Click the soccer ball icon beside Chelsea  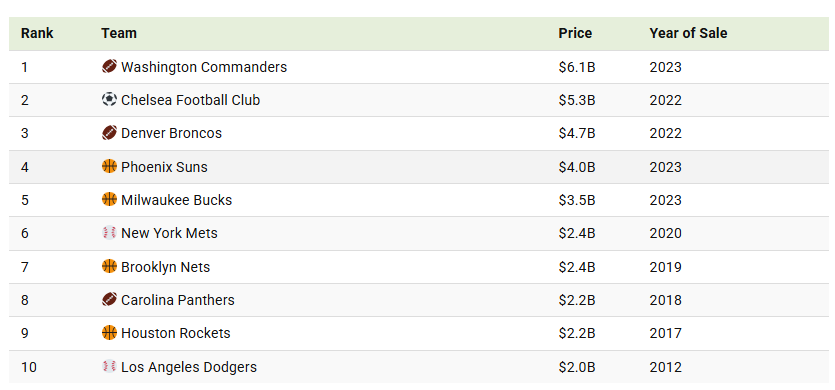tap(109, 100)
